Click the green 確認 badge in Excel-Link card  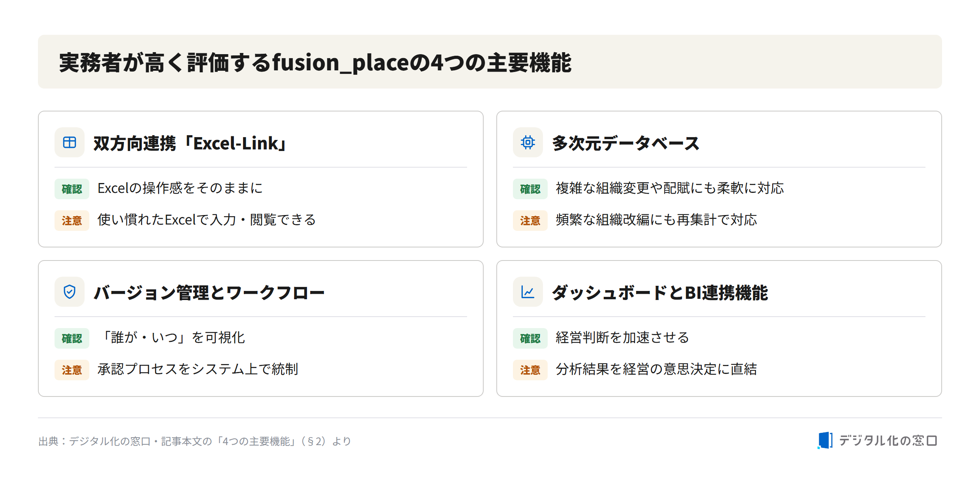(72, 189)
